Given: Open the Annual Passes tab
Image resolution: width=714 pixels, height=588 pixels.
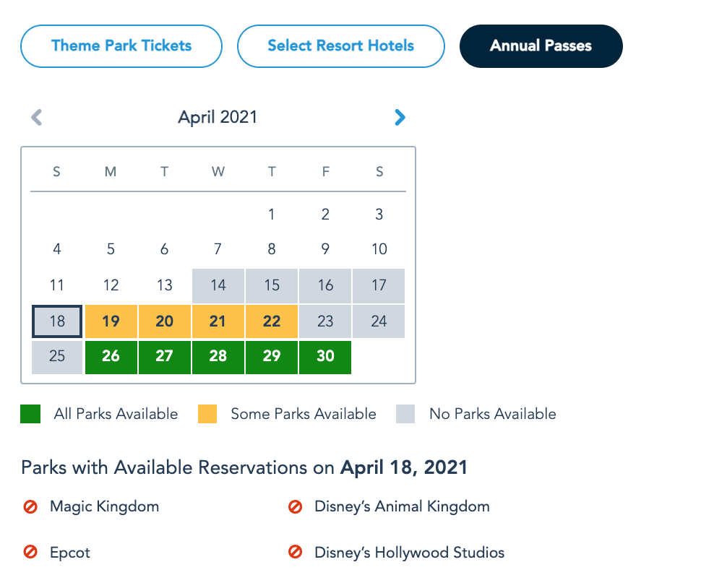Looking at the screenshot, I should [541, 46].
